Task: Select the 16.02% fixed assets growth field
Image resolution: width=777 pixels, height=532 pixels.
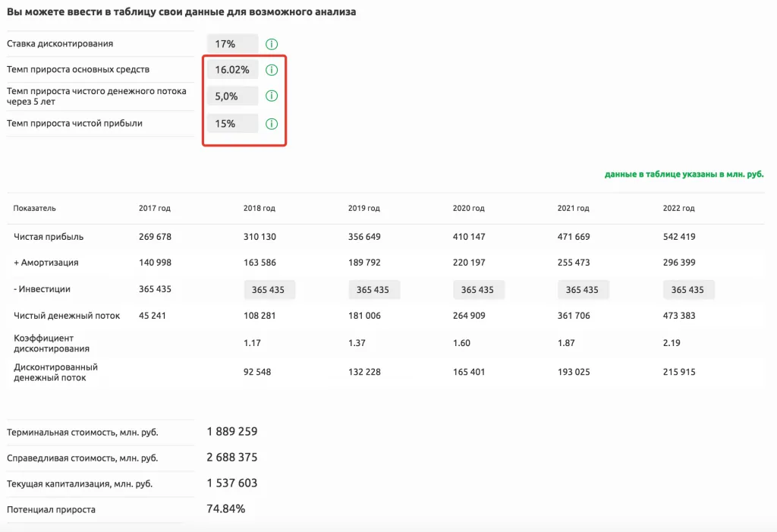Action: coord(232,70)
